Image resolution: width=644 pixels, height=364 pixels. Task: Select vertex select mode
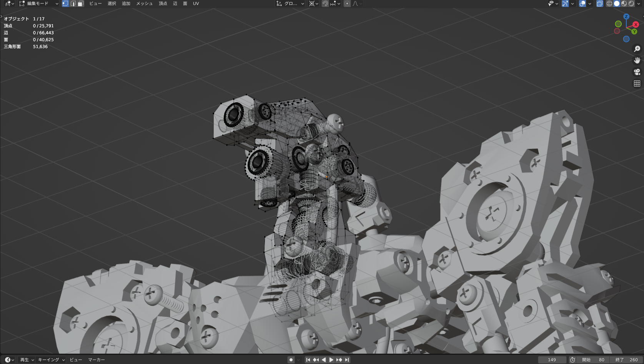pos(65,3)
